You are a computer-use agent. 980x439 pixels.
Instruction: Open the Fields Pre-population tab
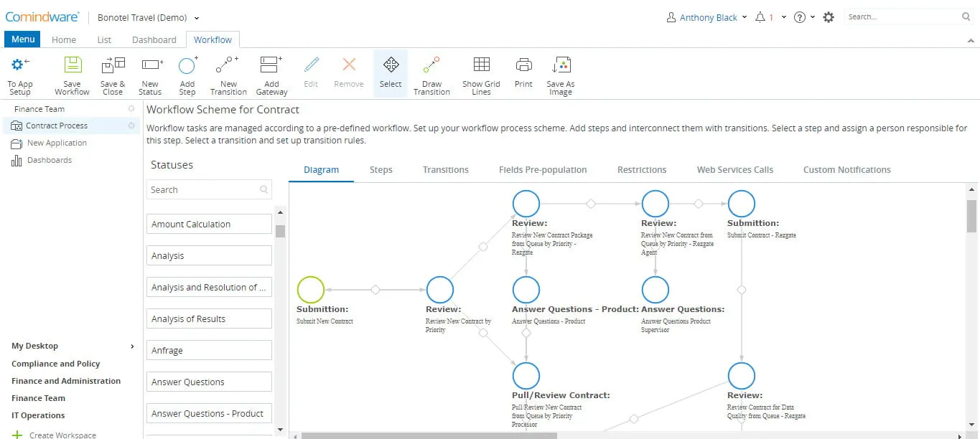pos(543,170)
